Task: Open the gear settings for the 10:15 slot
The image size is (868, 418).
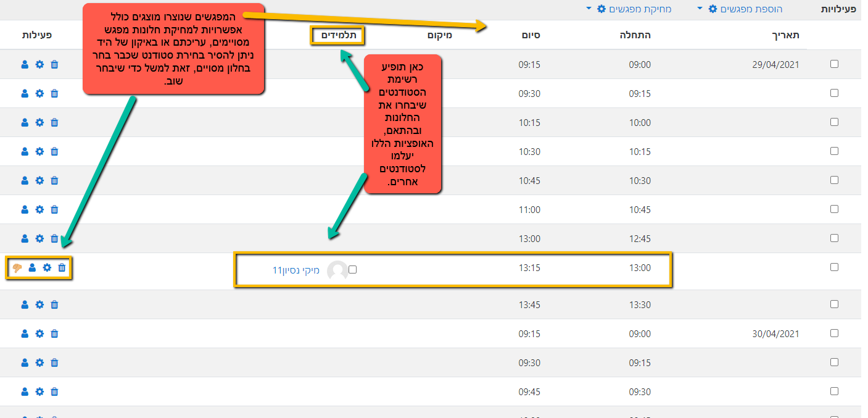Action: click(39, 151)
